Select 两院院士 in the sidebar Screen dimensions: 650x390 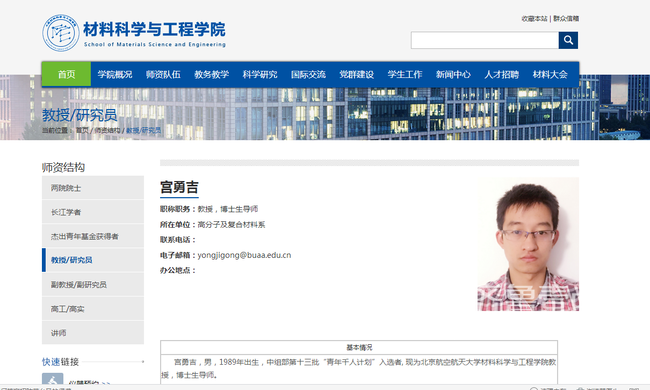pos(93,188)
